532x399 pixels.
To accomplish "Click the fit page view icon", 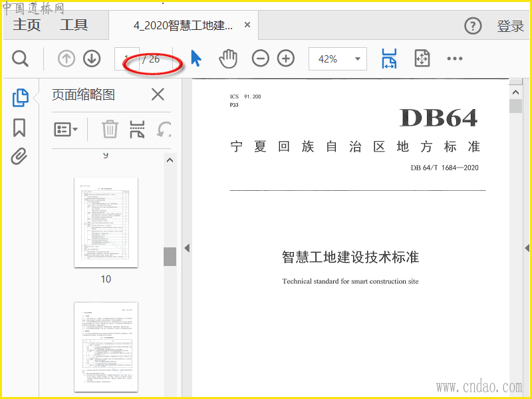I will (x=422, y=59).
